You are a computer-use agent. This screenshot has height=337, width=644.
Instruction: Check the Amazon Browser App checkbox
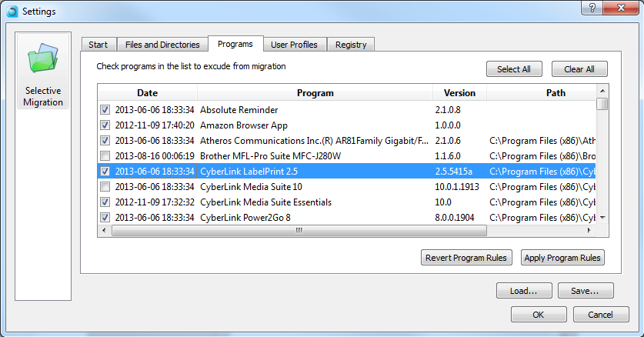pyautogui.click(x=105, y=125)
